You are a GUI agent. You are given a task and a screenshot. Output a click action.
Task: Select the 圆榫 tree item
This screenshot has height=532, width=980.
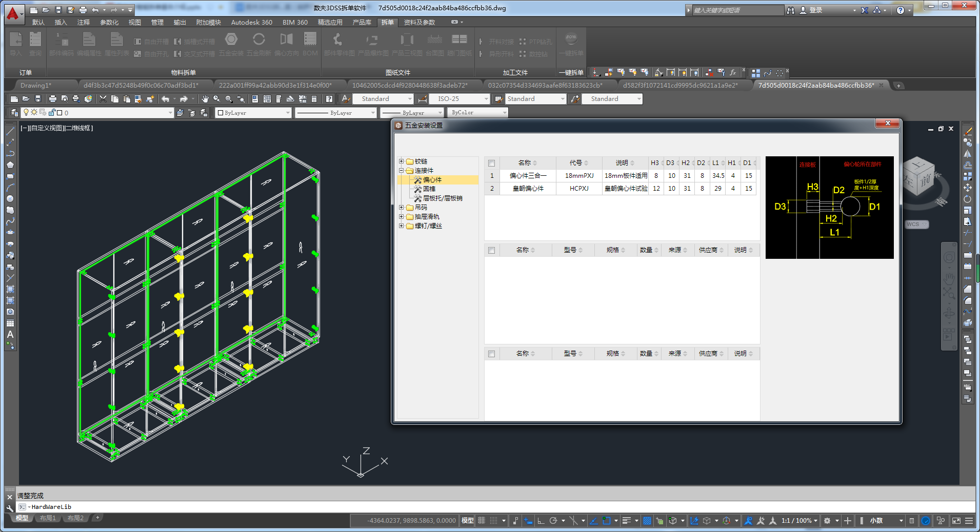click(x=429, y=189)
